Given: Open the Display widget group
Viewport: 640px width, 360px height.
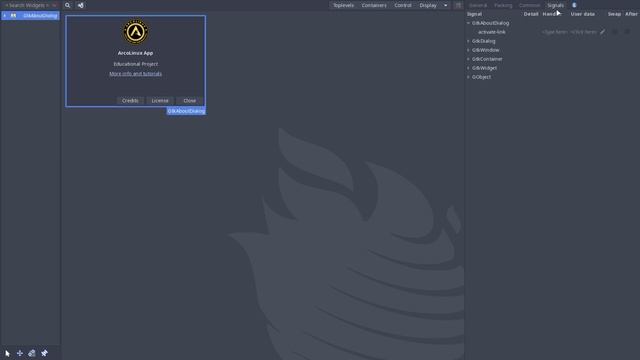Looking at the screenshot, I should 428,5.
